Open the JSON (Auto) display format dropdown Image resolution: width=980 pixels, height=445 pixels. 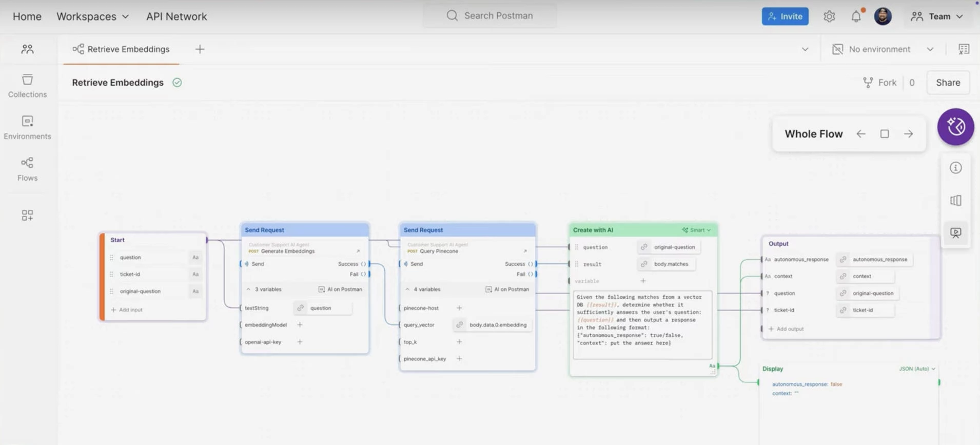917,369
